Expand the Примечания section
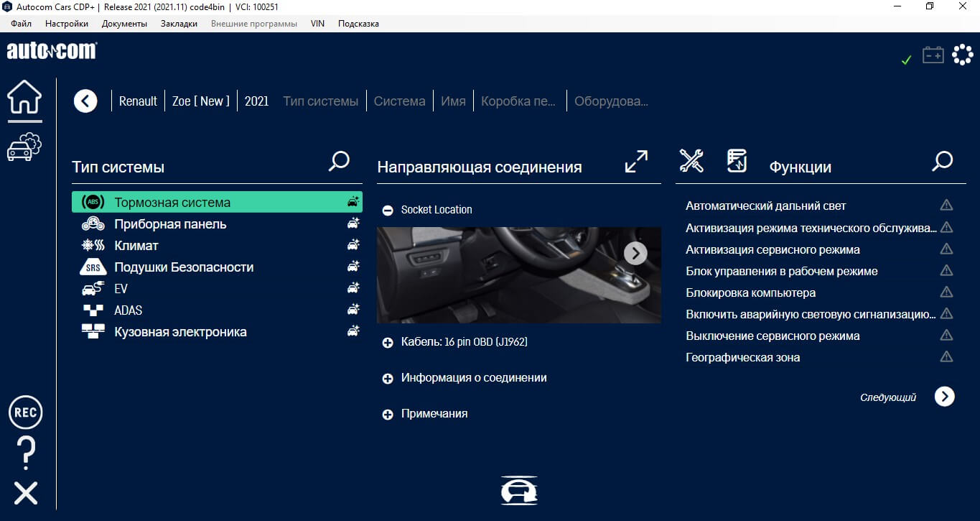This screenshot has width=980, height=521. [x=388, y=415]
